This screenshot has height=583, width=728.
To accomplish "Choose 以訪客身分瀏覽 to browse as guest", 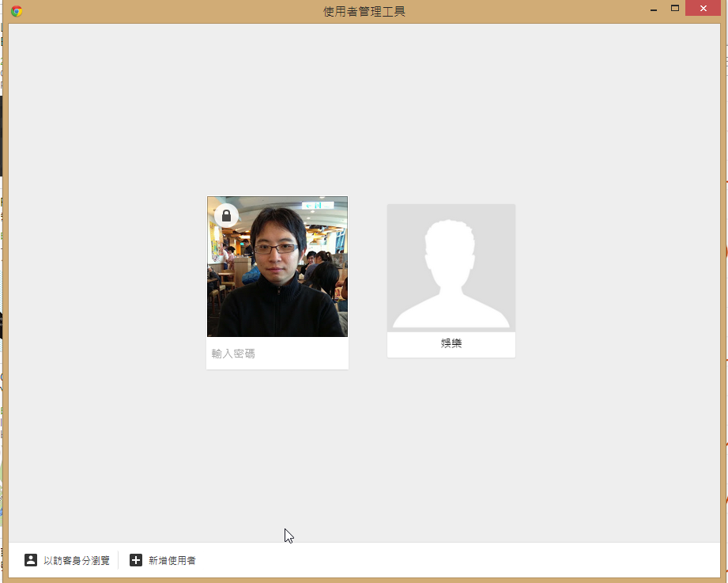I will pos(77,560).
